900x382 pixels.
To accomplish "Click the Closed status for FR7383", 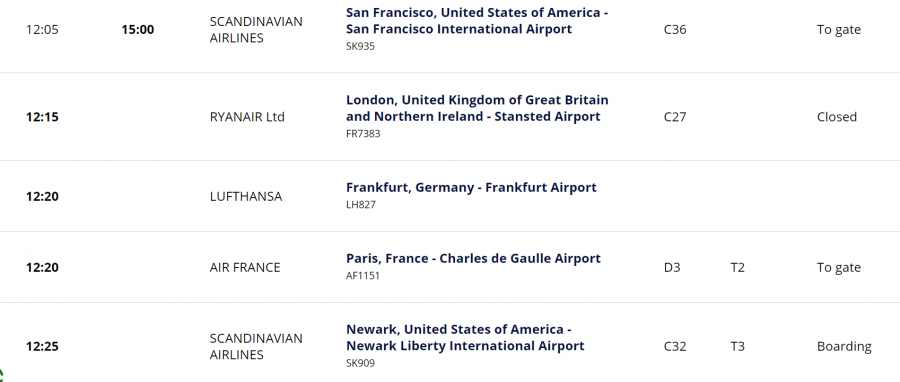I will pos(837,117).
